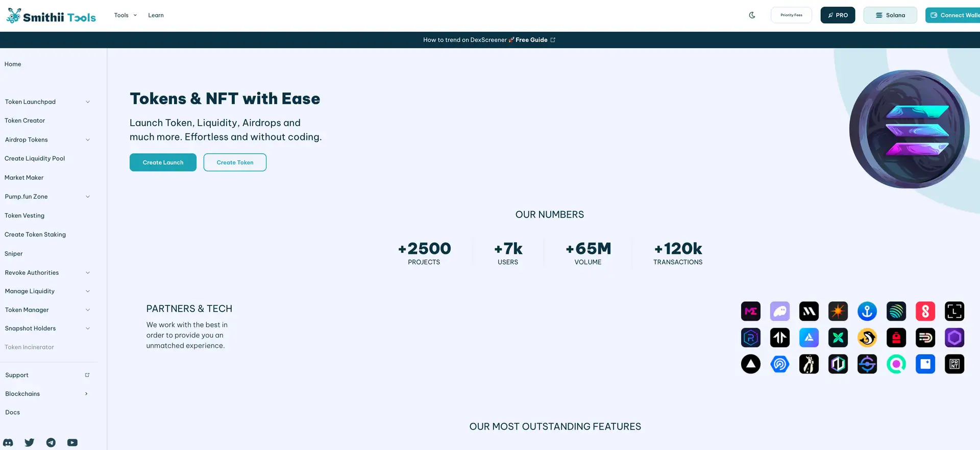
Task: Click the Raydium hexagon partner logo
Action: [x=750, y=338]
